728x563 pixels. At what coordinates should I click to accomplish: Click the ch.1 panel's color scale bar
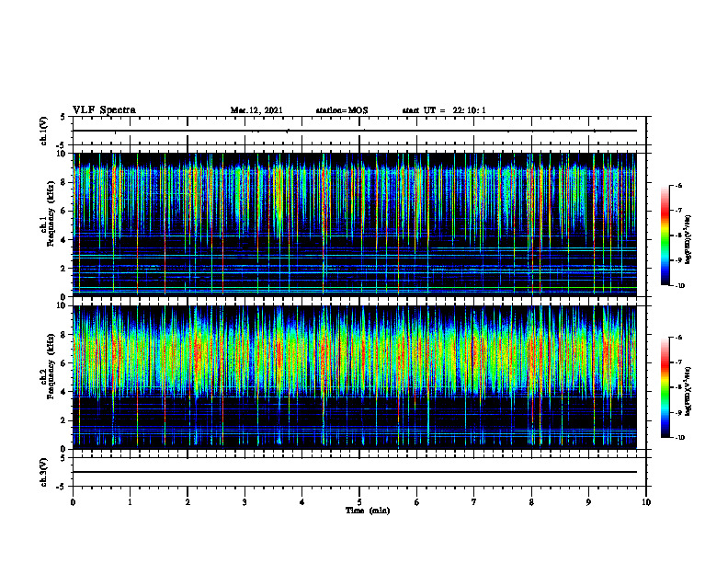pos(665,236)
